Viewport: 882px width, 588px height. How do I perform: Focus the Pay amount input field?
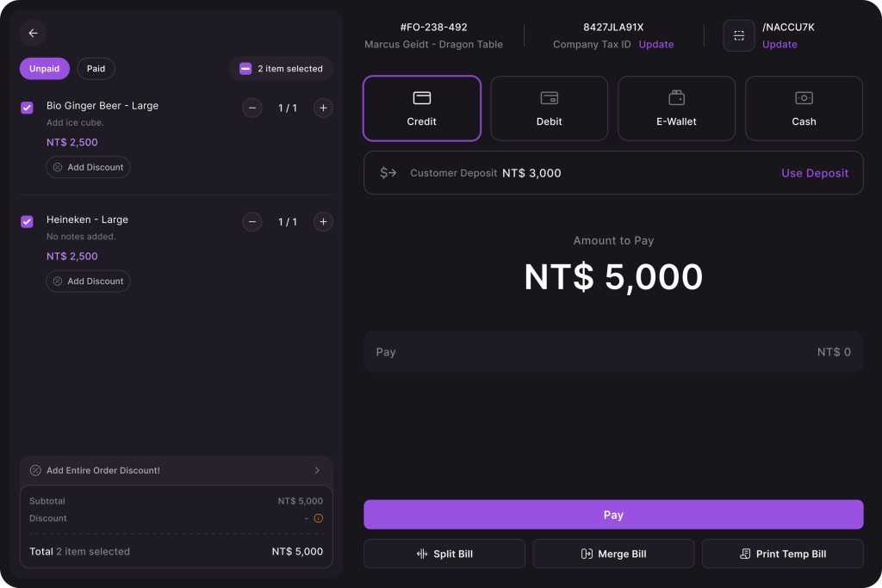[x=613, y=352]
